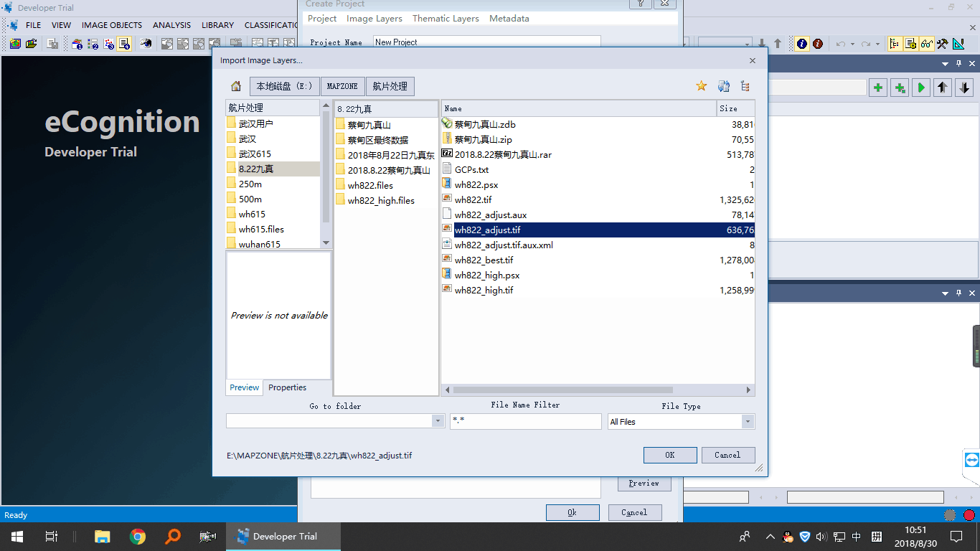Select the 蔡甸区最终数据 folder
Image resolution: width=980 pixels, height=551 pixels.
pyautogui.click(x=378, y=140)
